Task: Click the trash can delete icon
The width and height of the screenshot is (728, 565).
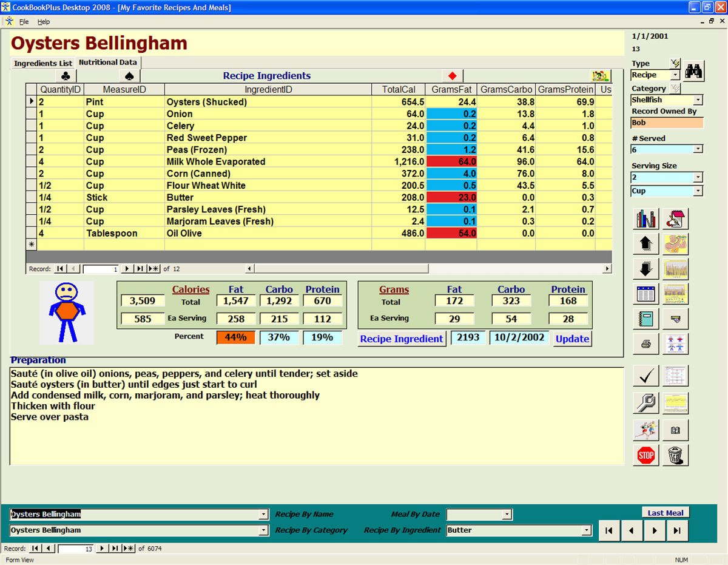Action: click(675, 455)
